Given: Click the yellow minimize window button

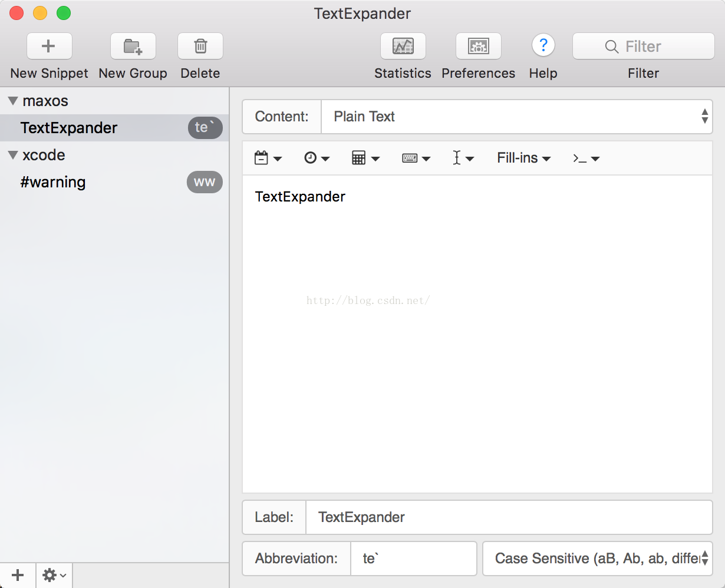Looking at the screenshot, I should (40, 13).
